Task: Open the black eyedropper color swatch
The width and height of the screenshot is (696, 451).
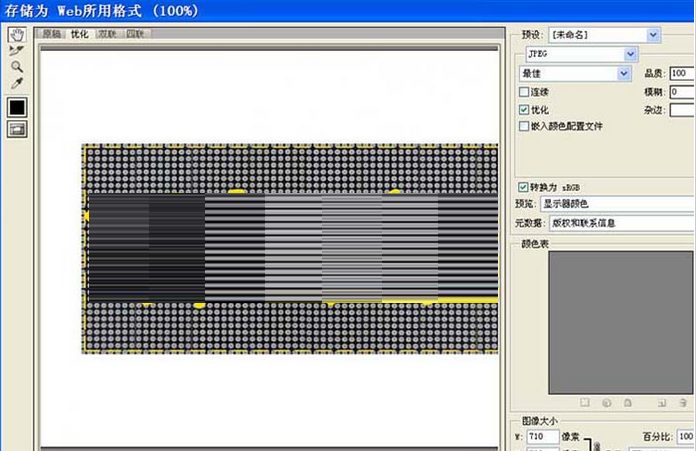Action: click(x=17, y=107)
